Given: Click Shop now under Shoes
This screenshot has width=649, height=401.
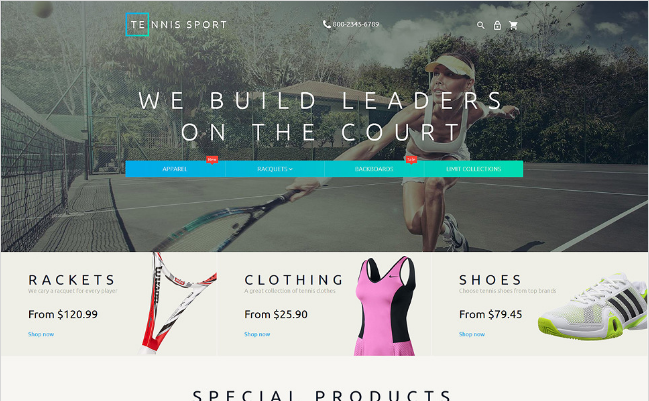Looking at the screenshot, I should coord(472,334).
